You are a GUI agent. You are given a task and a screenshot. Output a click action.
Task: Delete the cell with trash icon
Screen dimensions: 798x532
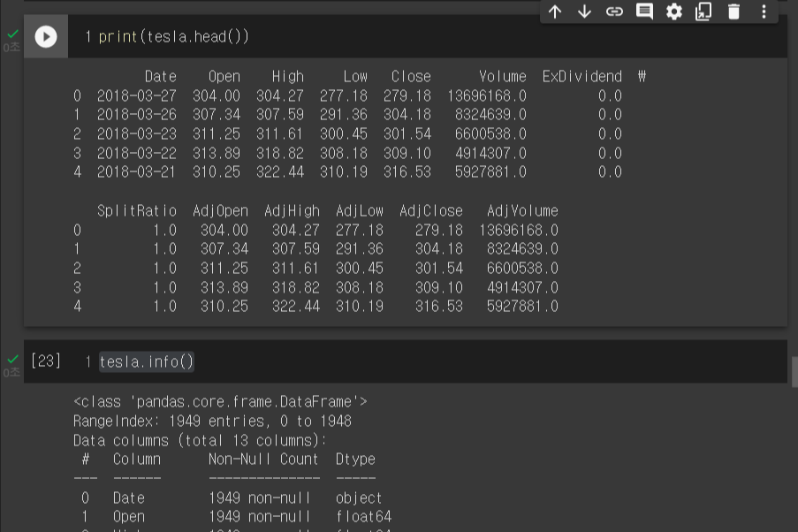pos(733,11)
